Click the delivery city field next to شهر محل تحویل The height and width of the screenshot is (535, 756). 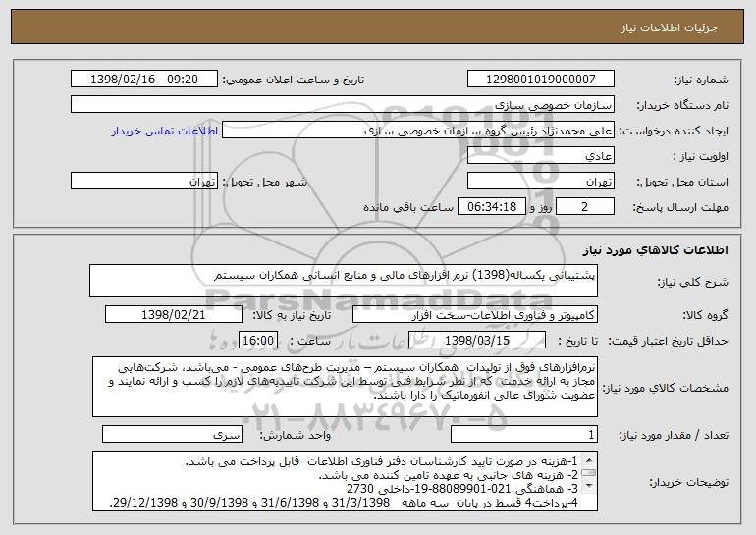coord(144,182)
